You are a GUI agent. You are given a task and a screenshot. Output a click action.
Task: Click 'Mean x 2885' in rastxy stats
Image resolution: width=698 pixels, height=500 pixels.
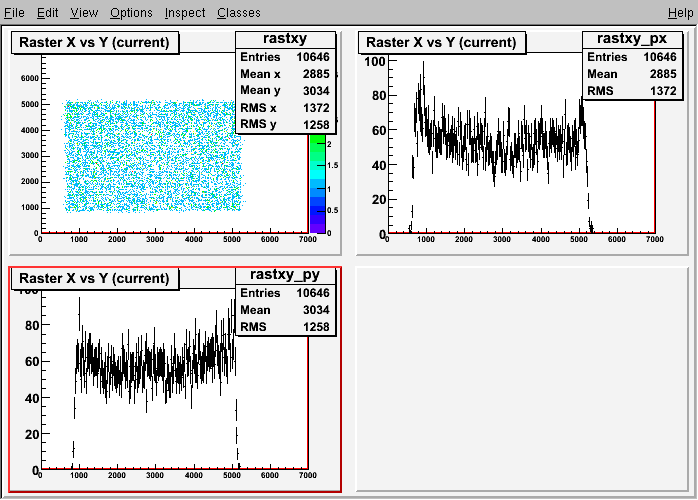(x=285, y=74)
